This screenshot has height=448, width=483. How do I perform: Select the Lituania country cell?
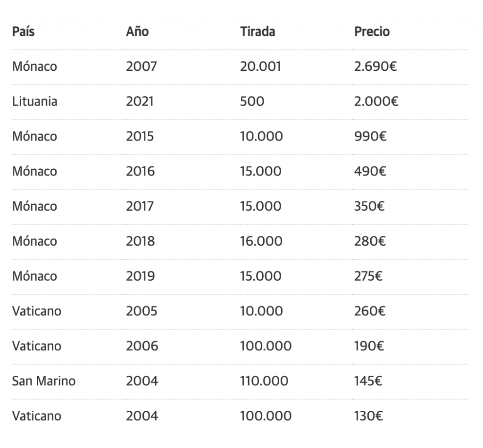pos(34,101)
